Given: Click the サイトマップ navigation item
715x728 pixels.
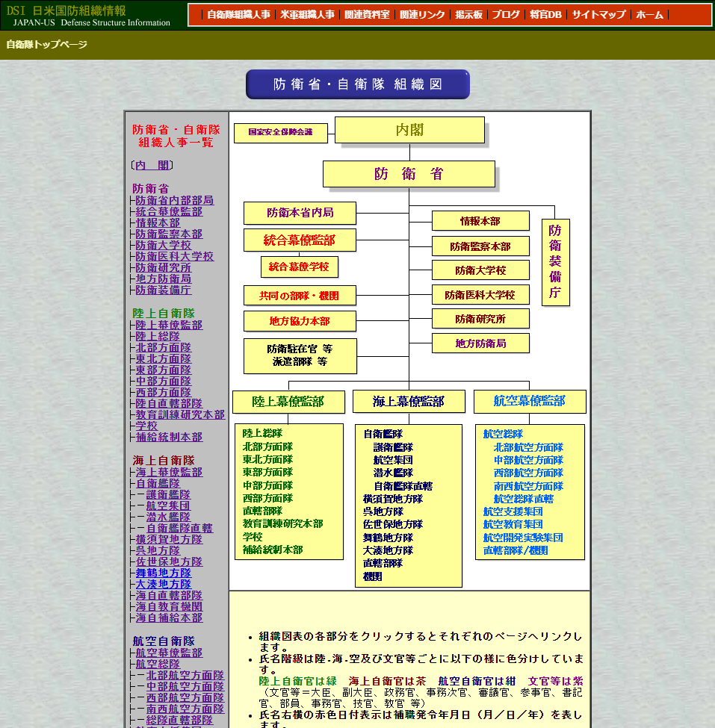Looking at the screenshot, I should click(599, 15).
